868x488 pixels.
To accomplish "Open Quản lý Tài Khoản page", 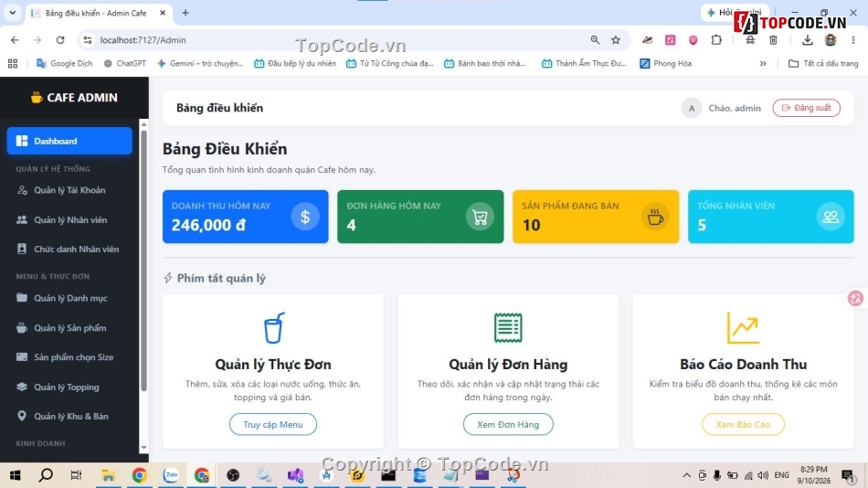I will [x=69, y=190].
